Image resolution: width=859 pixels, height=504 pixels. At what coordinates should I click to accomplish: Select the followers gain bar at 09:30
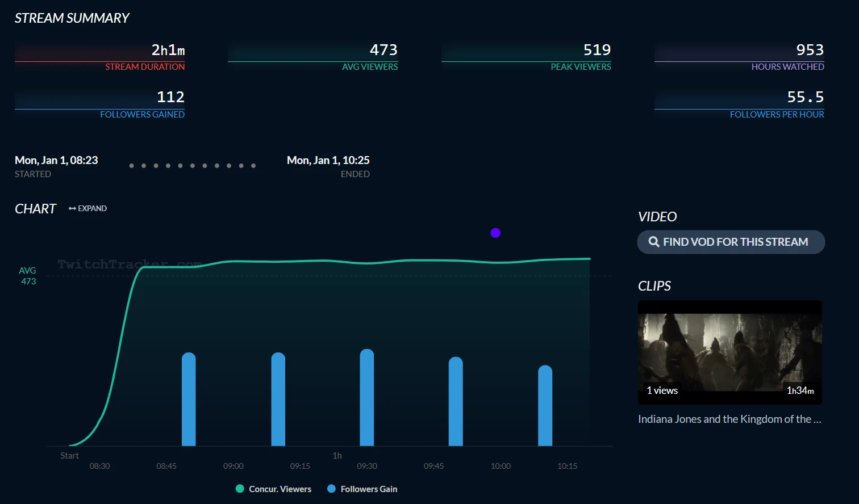click(367, 397)
